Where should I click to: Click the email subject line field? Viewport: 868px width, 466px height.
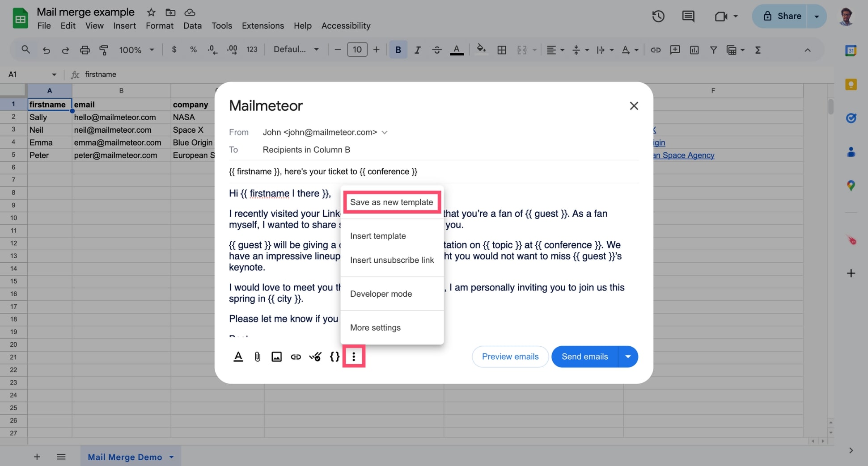pos(434,172)
